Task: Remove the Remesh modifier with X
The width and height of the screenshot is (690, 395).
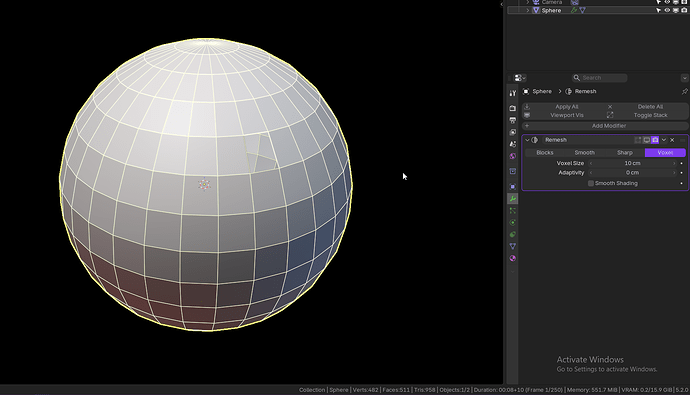Action: pos(672,140)
